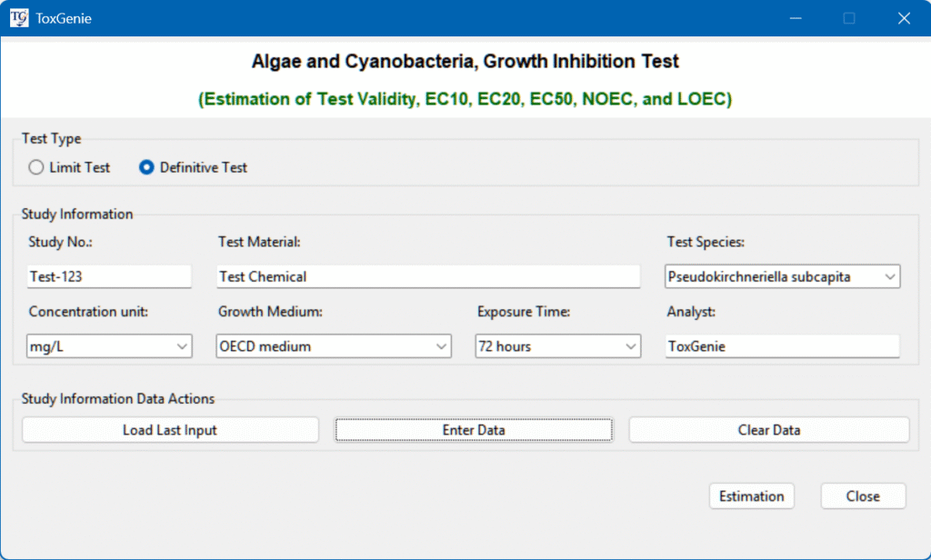Viewport: 931px width, 560px height.
Task: Run the Estimation button
Action: (751, 496)
